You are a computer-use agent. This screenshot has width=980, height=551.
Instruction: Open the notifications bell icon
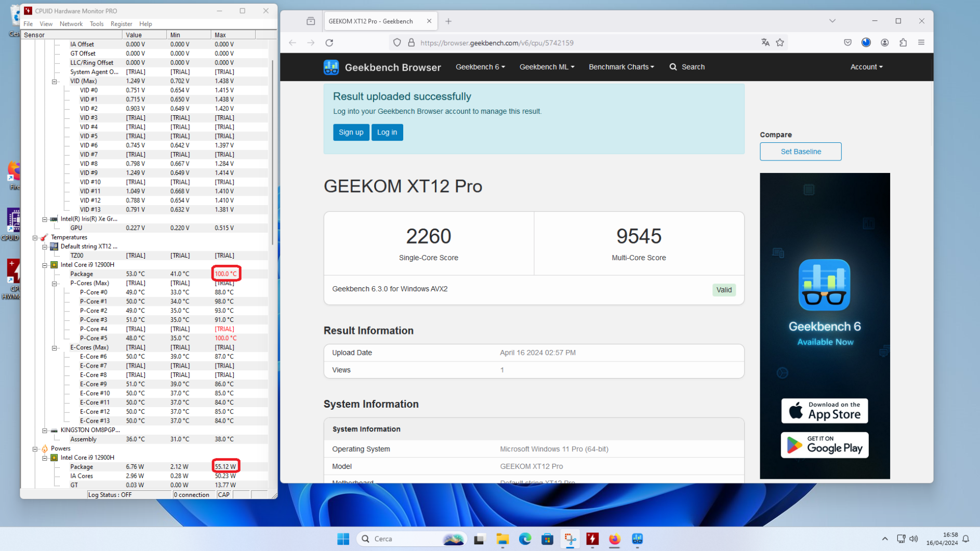point(966,539)
